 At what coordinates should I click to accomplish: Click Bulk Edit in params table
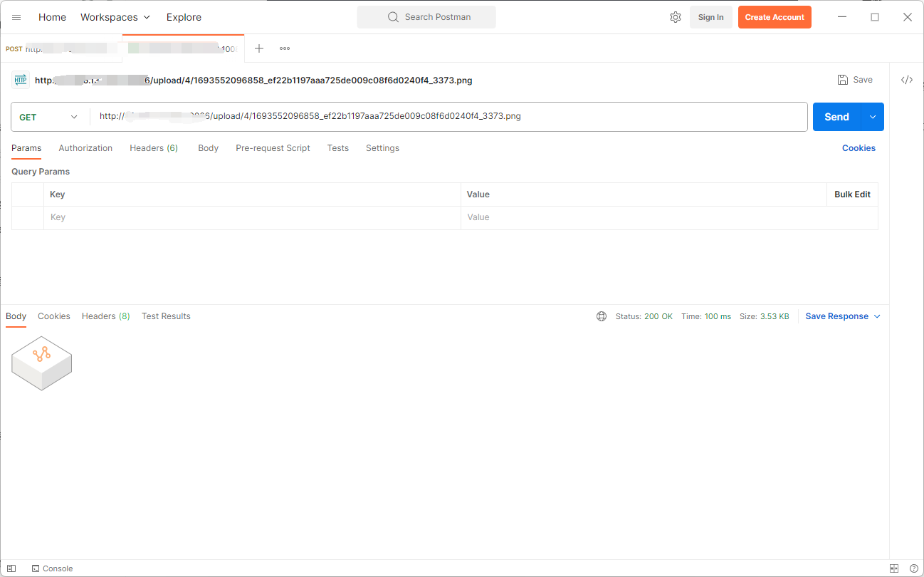(x=852, y=194)
